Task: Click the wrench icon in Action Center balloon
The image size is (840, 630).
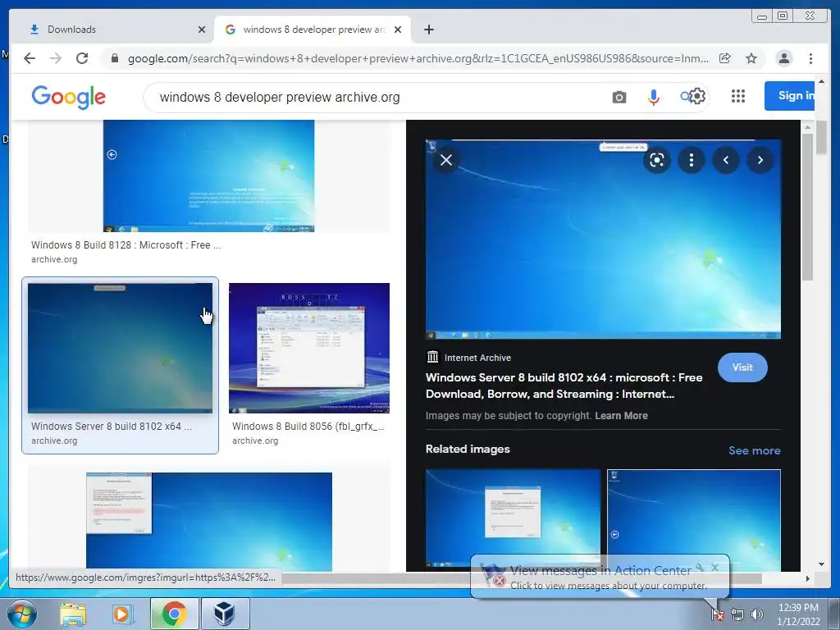Action: (x=699, y=567)
